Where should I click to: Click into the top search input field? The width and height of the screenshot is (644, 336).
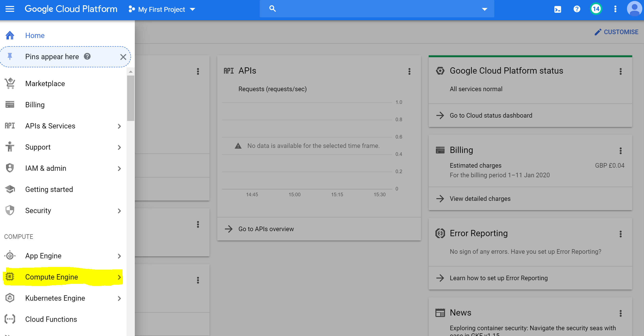[x=378, y=9]
